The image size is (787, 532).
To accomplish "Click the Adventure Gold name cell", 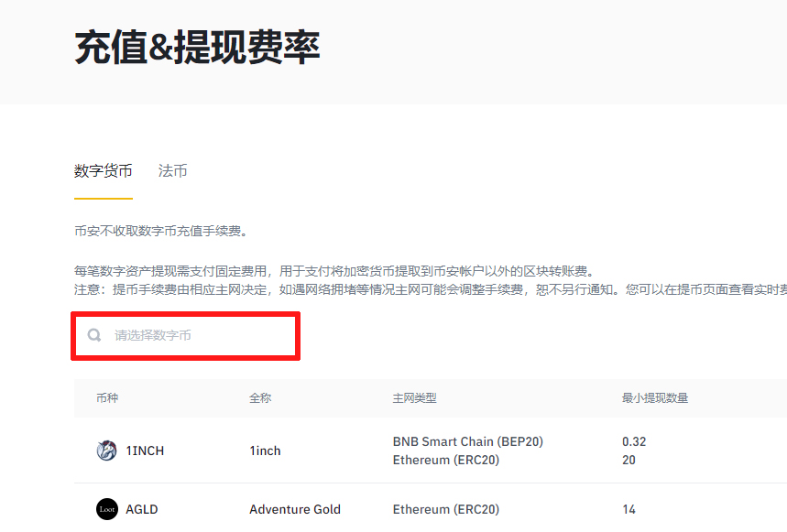I will (295, 509).
